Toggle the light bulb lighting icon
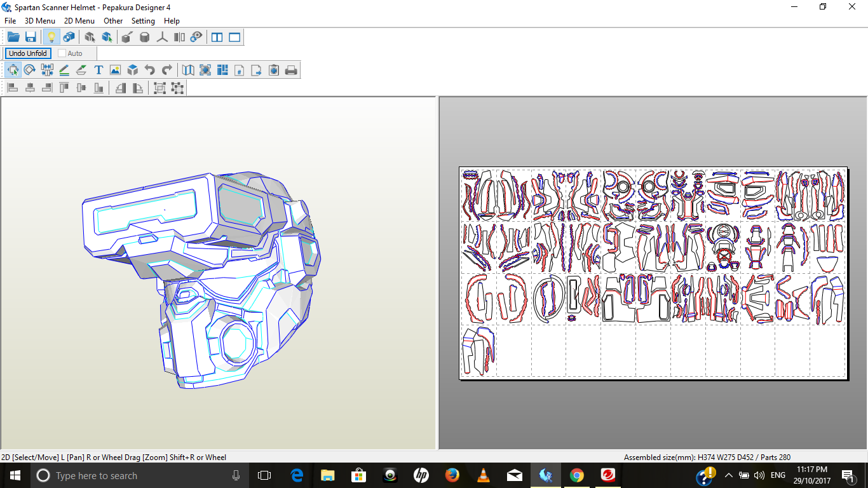The width and height of the screenshot is (868, 488). click(x=51, y=37)
